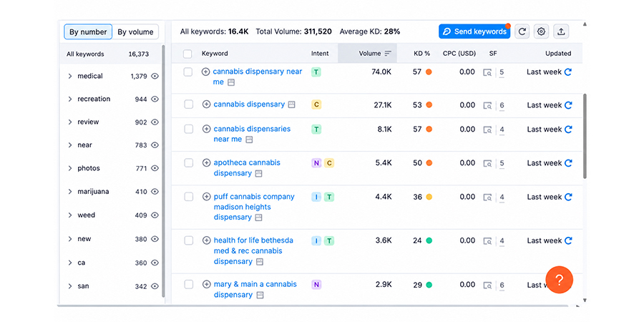644x322 pixels.
Task: Refresh 'puff cannabis company' row
Action: click(568, 197)
